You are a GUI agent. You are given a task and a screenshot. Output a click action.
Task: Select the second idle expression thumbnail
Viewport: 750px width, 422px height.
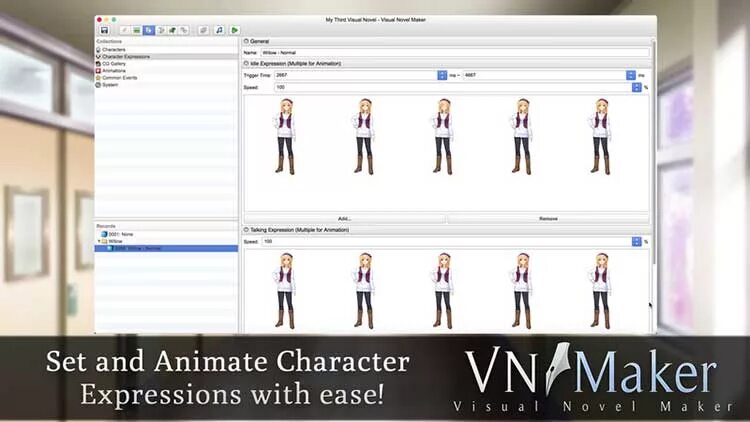[364, 136]
